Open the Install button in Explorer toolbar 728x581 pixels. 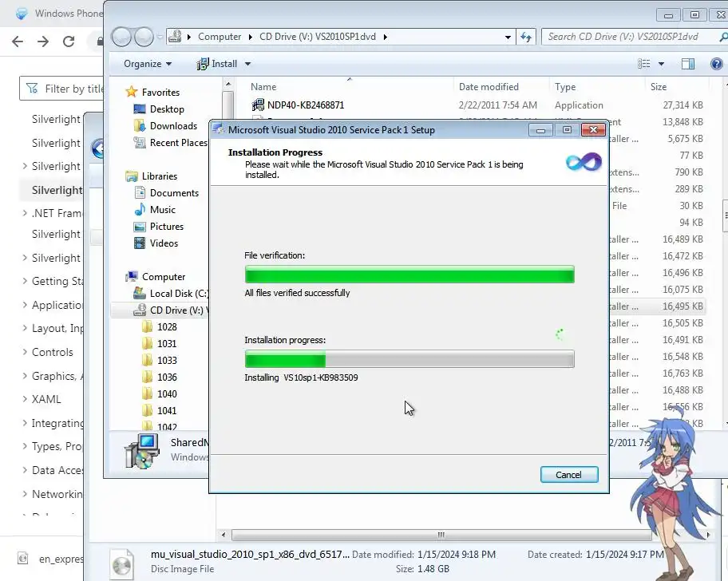(217, 64)
